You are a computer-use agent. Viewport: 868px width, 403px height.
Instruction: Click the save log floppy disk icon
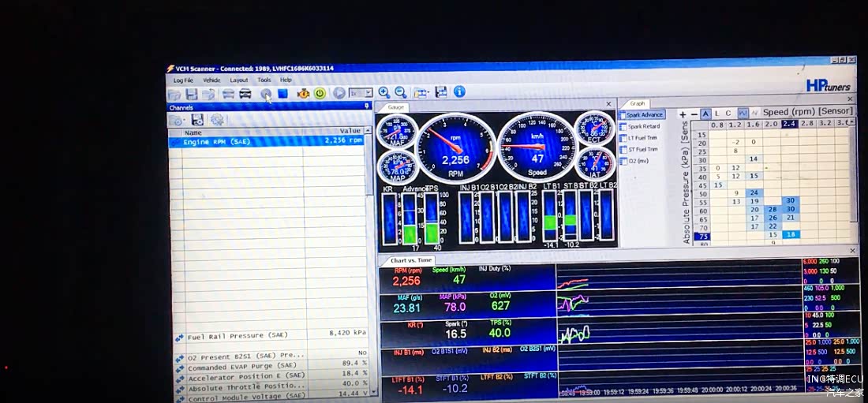pyautogui.click(x=191, y=94)
